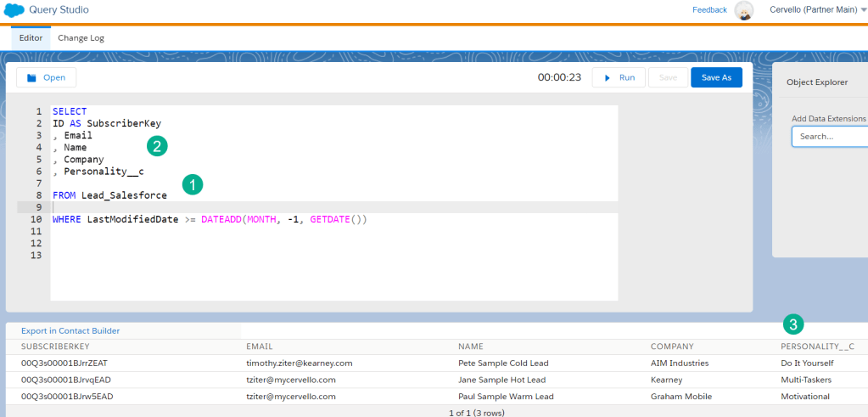The height and width of the screenshot is (417, 868).
Task: Click the Salesforce cloud logo
Action: pyautogui.click(x=14, y=10)
